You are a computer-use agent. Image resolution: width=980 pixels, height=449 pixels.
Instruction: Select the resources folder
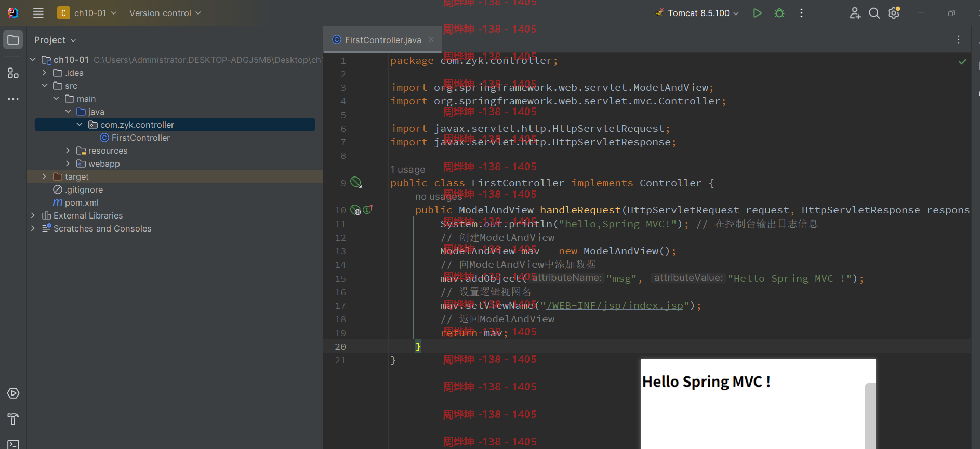coord(102,151)
